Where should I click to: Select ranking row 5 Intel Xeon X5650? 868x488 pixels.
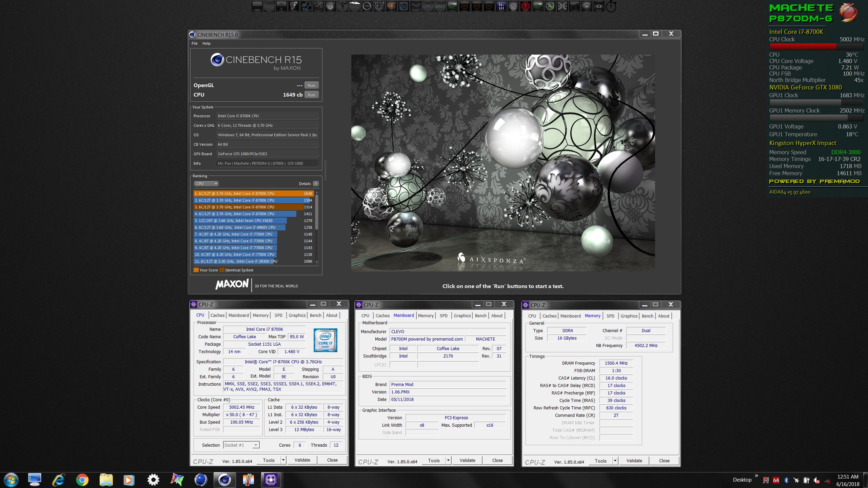click(x=253, y=221)
